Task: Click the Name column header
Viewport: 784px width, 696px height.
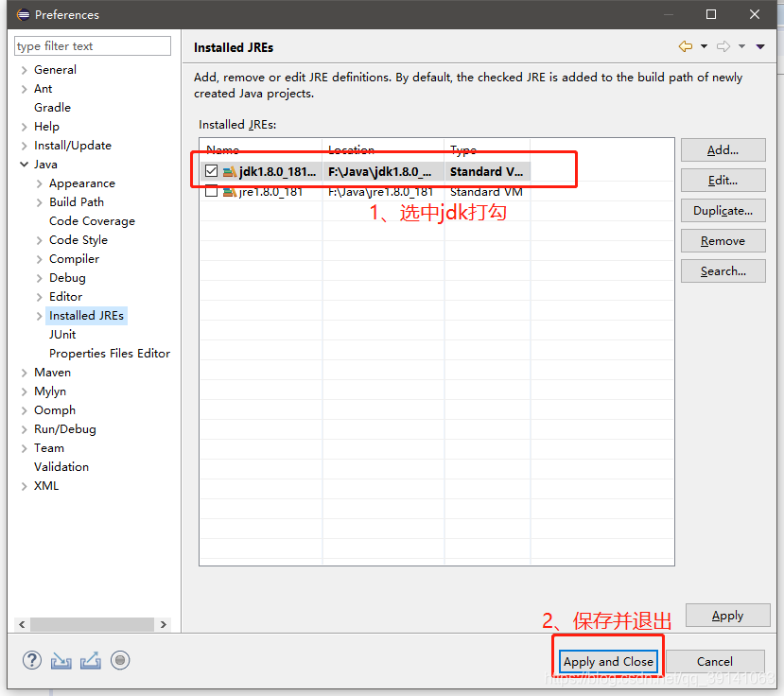Action: pos(261,149)
